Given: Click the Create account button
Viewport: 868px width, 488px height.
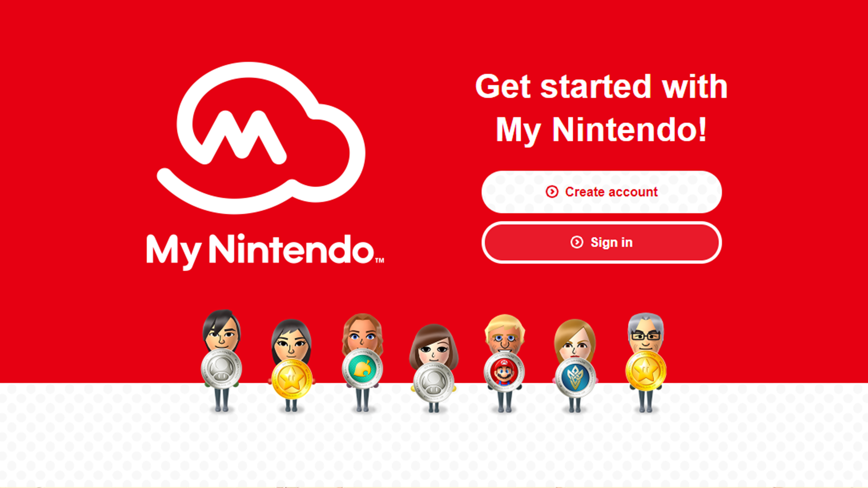Looking at the screenshot, I should pyautogui.click(x=601, y=192).
